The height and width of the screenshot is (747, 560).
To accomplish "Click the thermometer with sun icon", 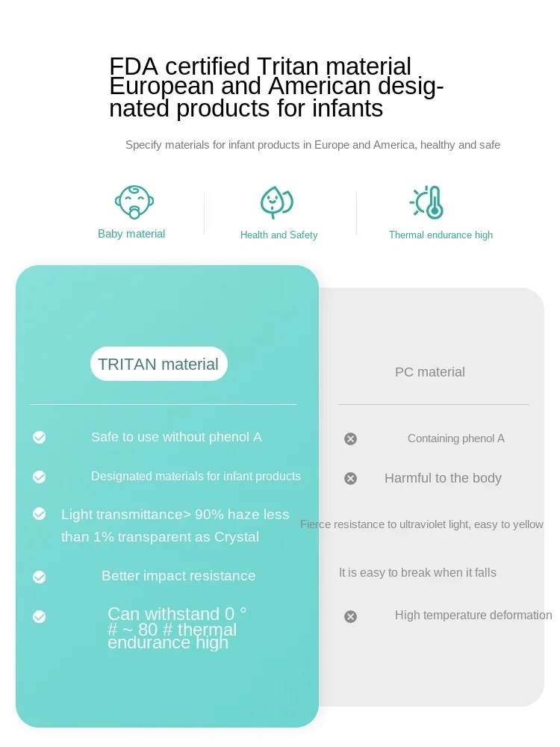I will coord(428,202).
